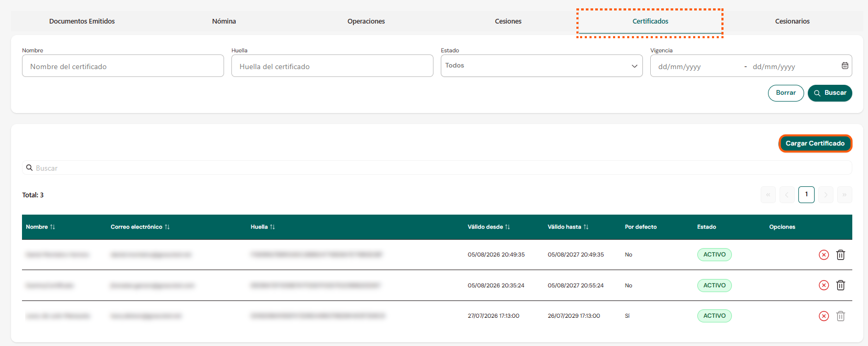This screenshot has height=346, width=868.
Task: Revoke certificate valid from 05/08/2026 20:35:24
Action: (824, 285)
